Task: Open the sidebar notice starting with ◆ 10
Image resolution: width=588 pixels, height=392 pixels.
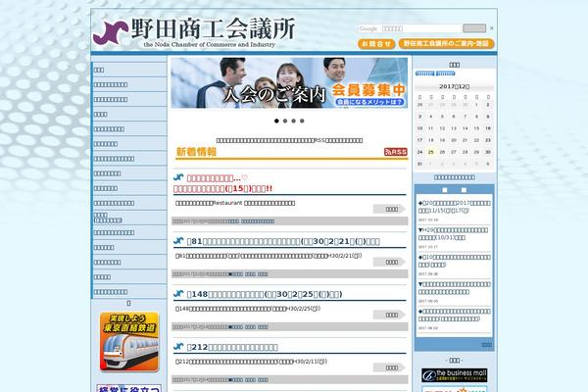Action: 454,261
